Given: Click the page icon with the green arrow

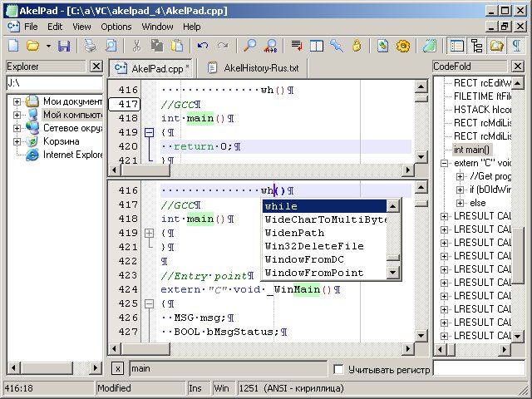Looking at the screenshot, I should click(382, 46).
